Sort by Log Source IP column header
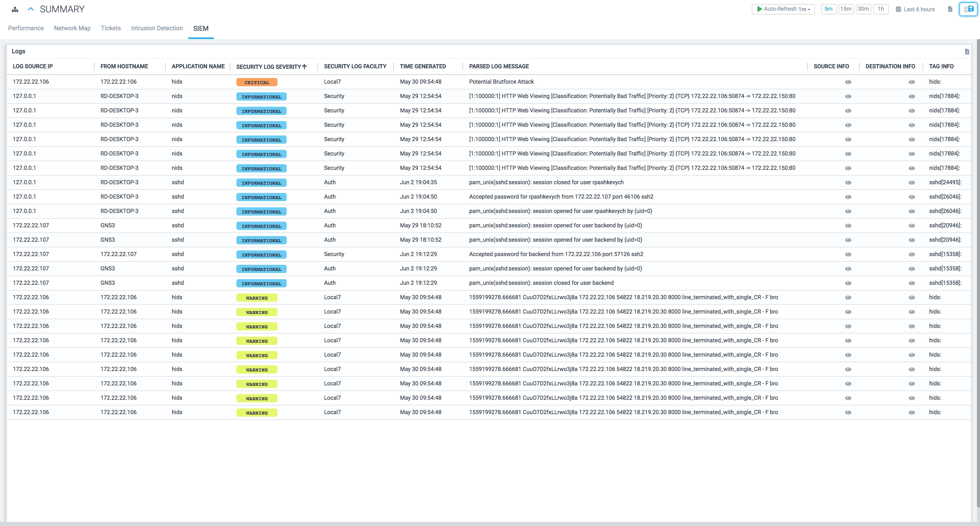This screenshot has height=526, width=980. 33,66
